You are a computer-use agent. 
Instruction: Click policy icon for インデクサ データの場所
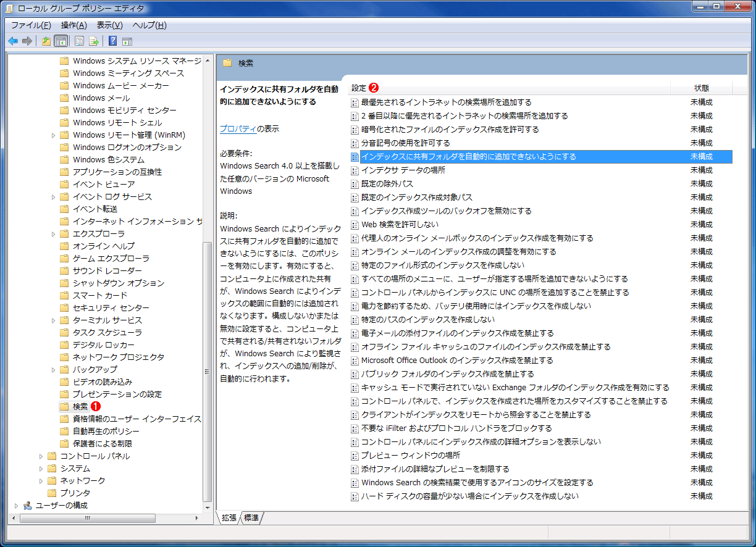tap(355, 170)
